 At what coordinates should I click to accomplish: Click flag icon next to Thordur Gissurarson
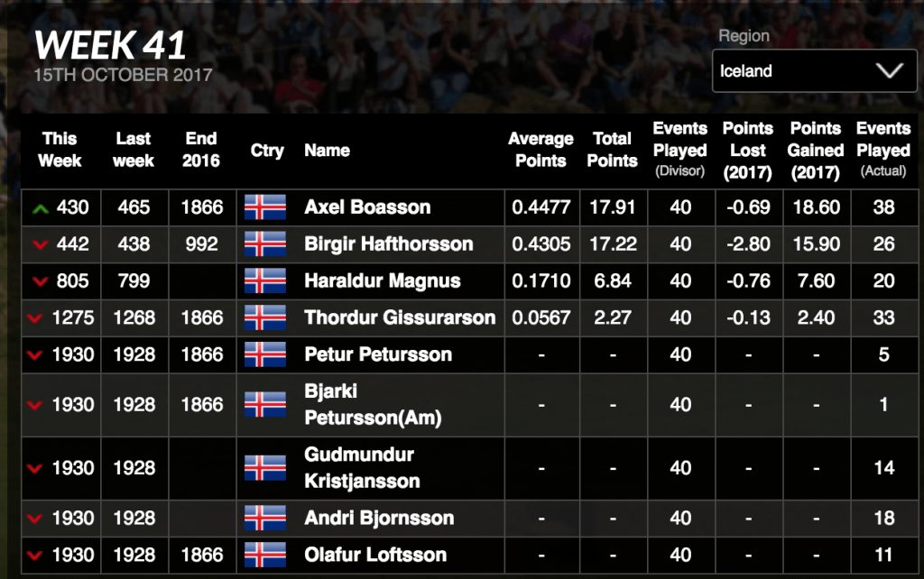[265, 317]
